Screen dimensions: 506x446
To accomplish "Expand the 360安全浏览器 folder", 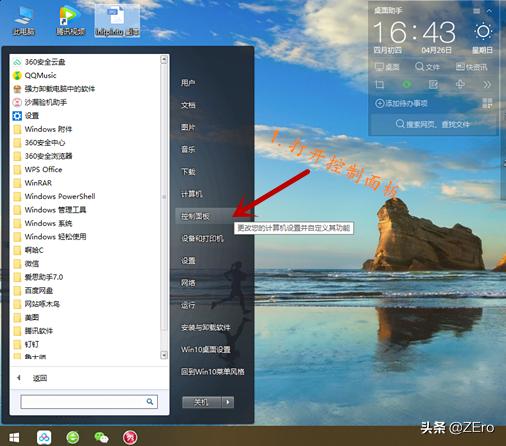I will pos(42,156).
